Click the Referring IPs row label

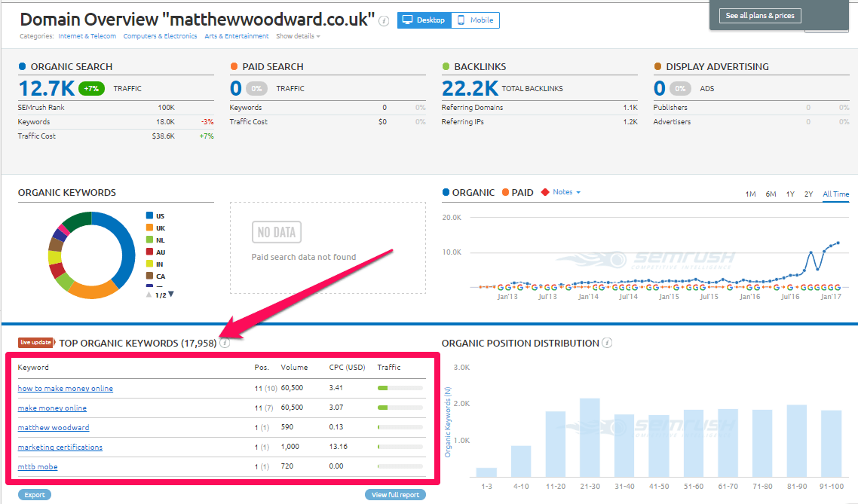click(x=462, y=122)
